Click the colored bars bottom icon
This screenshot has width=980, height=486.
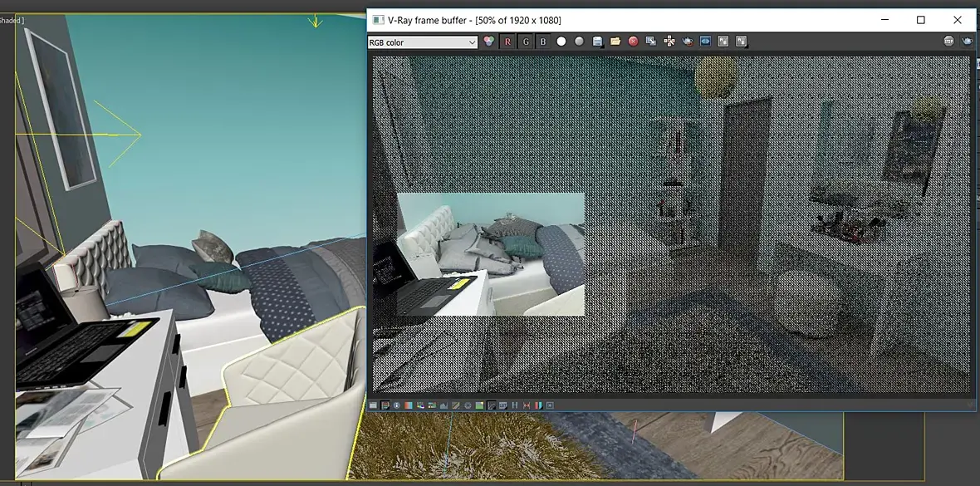(433, 405)
